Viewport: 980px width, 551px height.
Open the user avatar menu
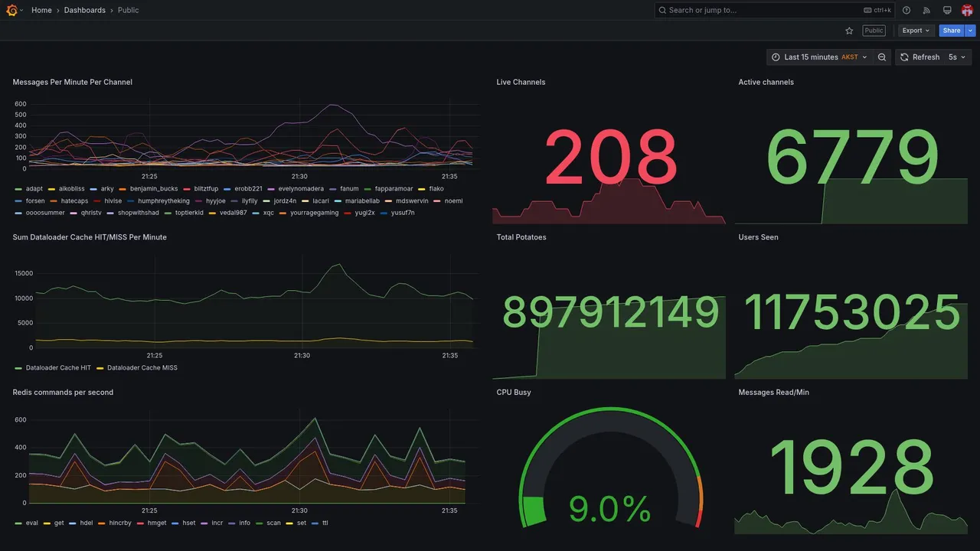(x=967, y=10)
